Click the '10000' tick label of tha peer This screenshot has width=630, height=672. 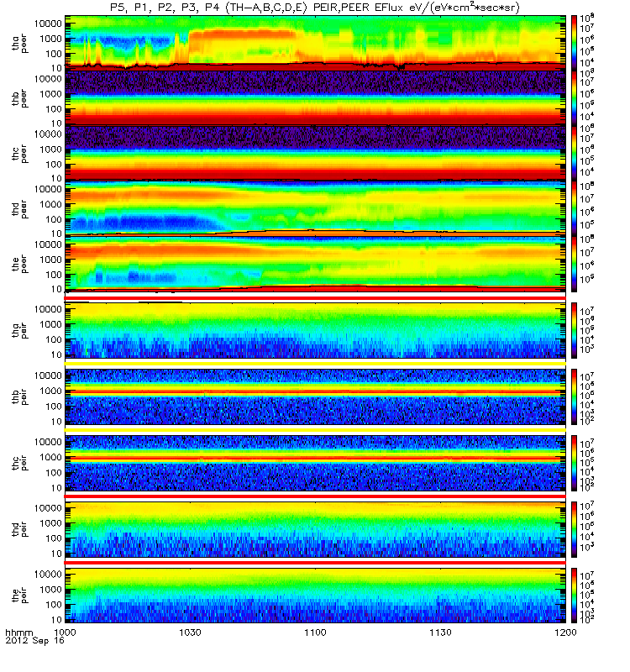point(49,24)
